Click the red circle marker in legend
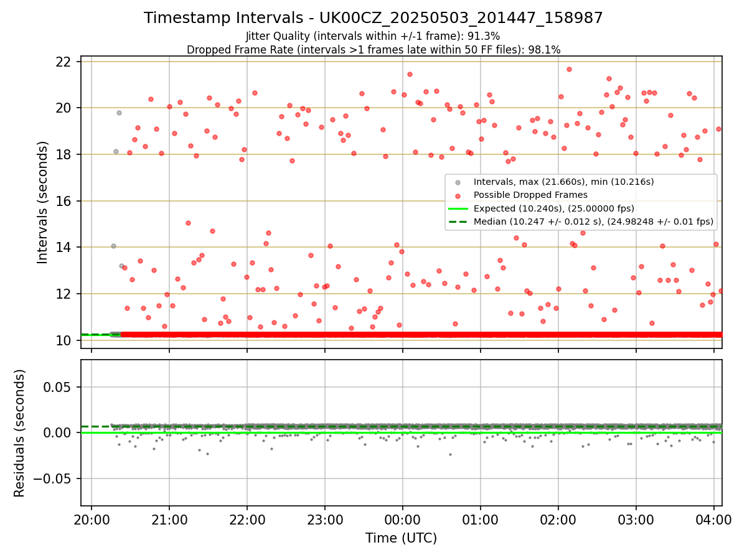Screen dimensions: 747x560 pyautogui.click(x=458, y=195)
